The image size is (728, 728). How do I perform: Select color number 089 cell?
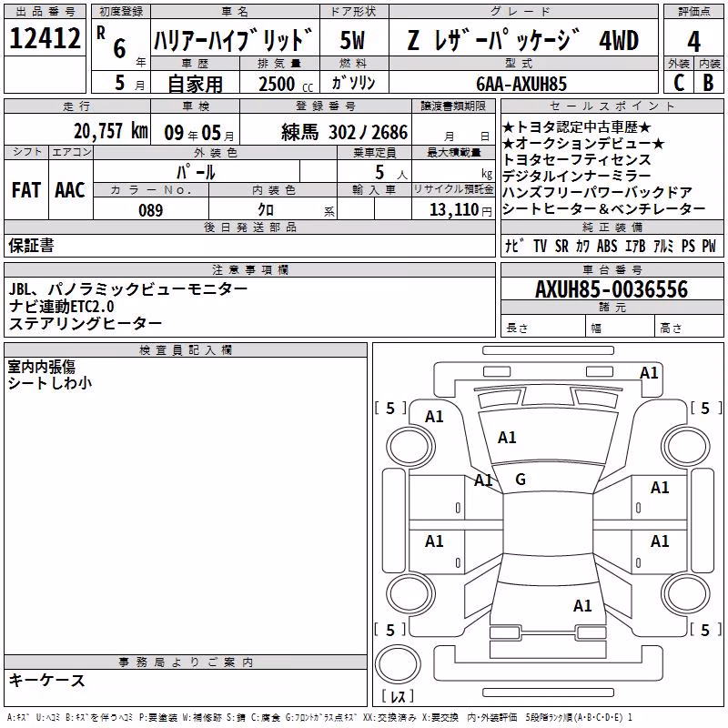point(151,210)
